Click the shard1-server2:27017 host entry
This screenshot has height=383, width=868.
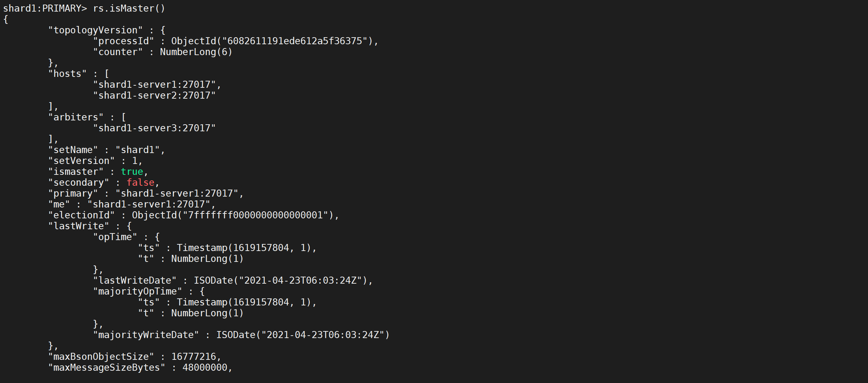pos(154,95)
